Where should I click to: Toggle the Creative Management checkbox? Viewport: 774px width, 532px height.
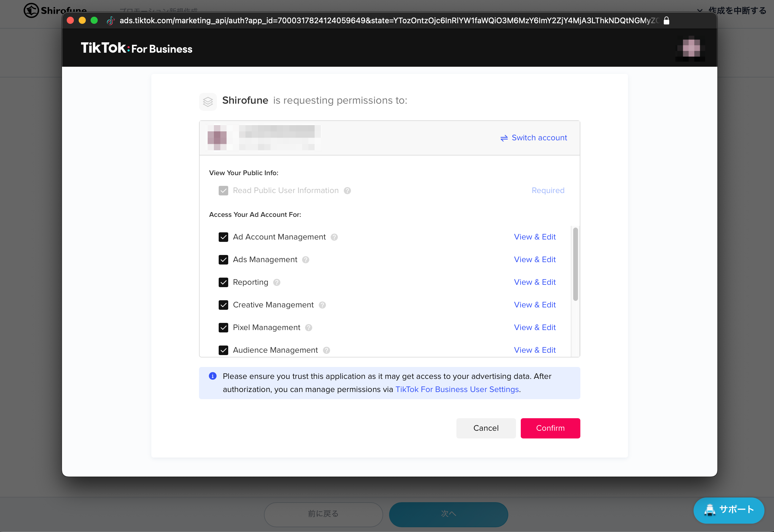tap(223, 305)
